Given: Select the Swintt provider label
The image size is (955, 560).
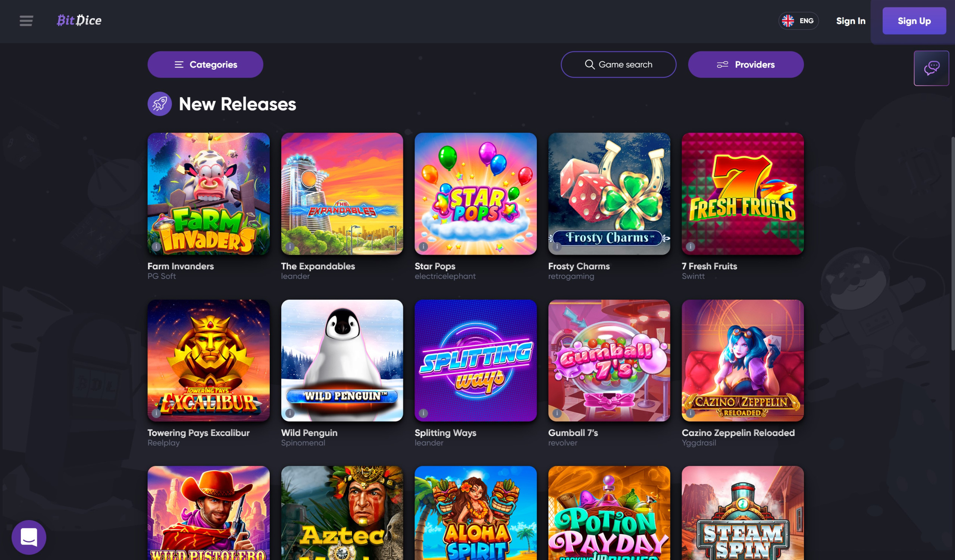Looking at the screenshot, I should [x=693, y=276].
